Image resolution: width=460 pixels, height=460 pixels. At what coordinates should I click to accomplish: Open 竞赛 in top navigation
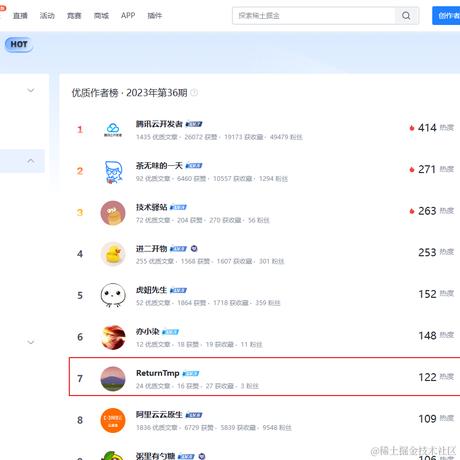(74, 16)
